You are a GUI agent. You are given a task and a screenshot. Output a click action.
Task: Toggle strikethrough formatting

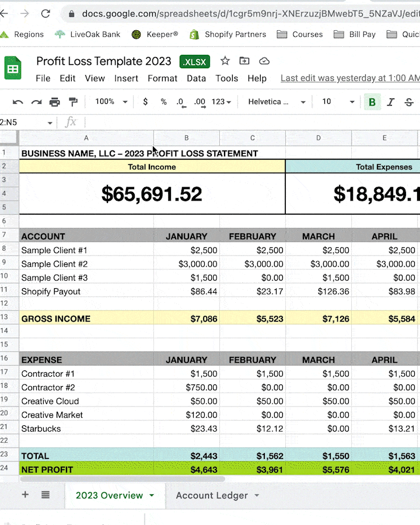pos(409,101)
